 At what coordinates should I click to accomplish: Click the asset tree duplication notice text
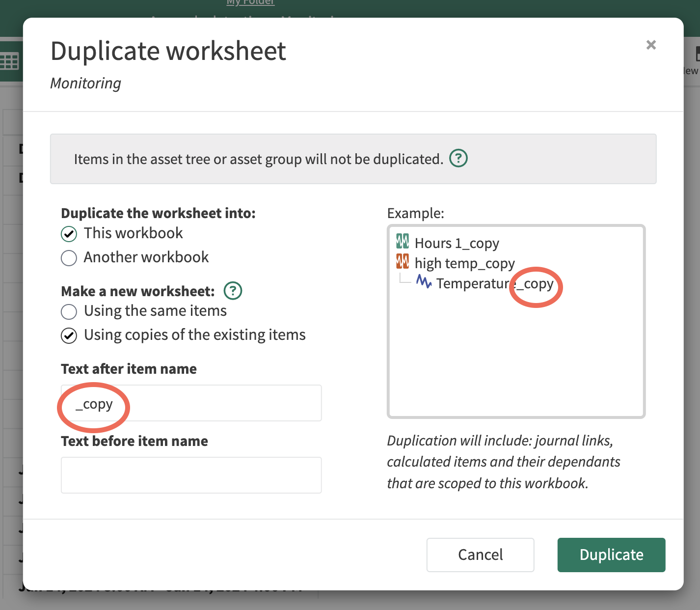pyautogui.click(x=258, y=159)
